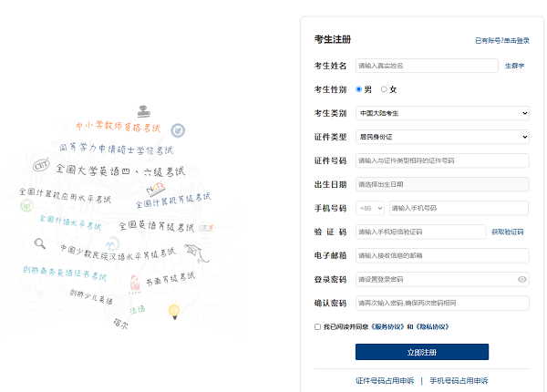The image size is (547, 392).
Task: Click 书画等级考试 text
Action: (170, 279)
